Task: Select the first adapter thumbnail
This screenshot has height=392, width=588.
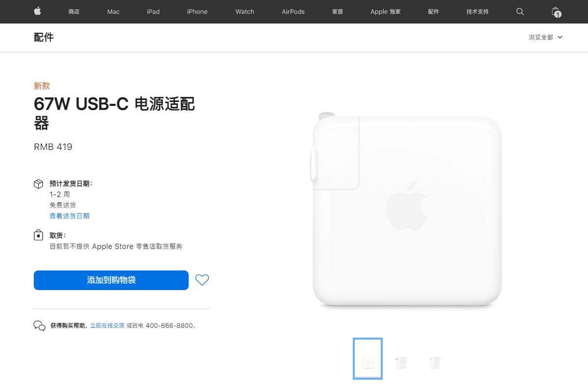Action: pos(367,359)
